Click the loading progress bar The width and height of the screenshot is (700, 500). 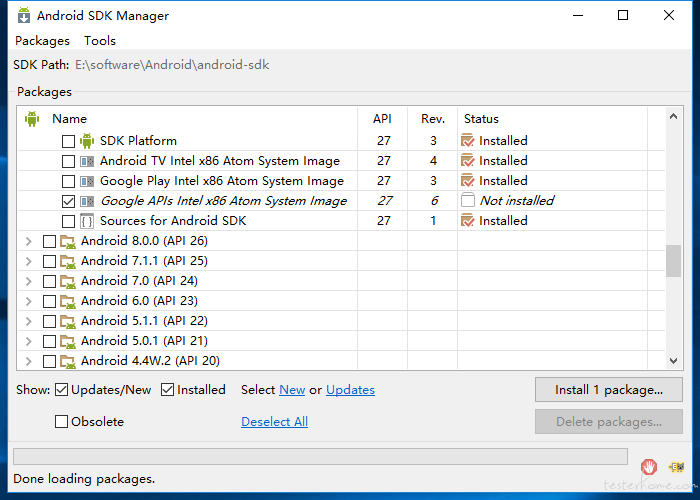point(320,456)
